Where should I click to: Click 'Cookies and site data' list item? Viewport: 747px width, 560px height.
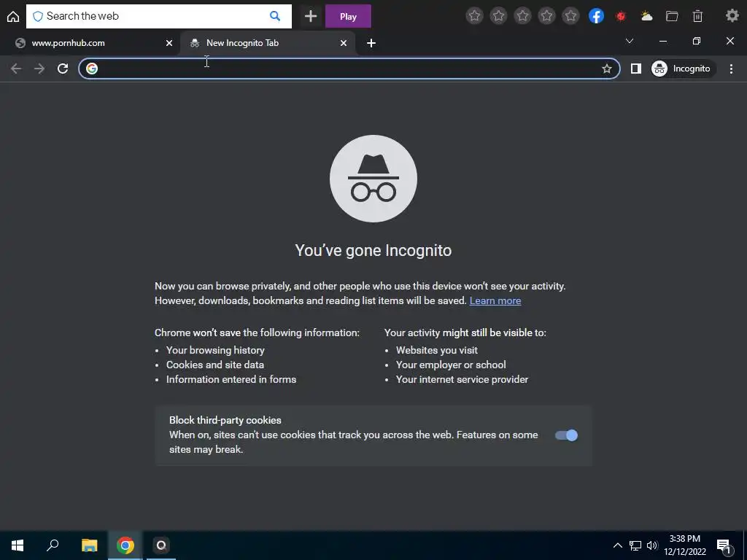[215, 365]
